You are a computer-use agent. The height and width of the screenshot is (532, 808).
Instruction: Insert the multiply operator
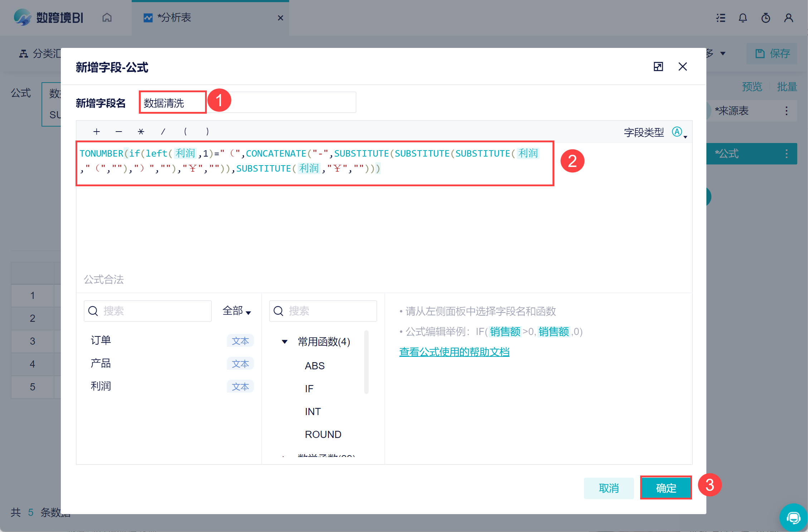click(x=141, y=132)
